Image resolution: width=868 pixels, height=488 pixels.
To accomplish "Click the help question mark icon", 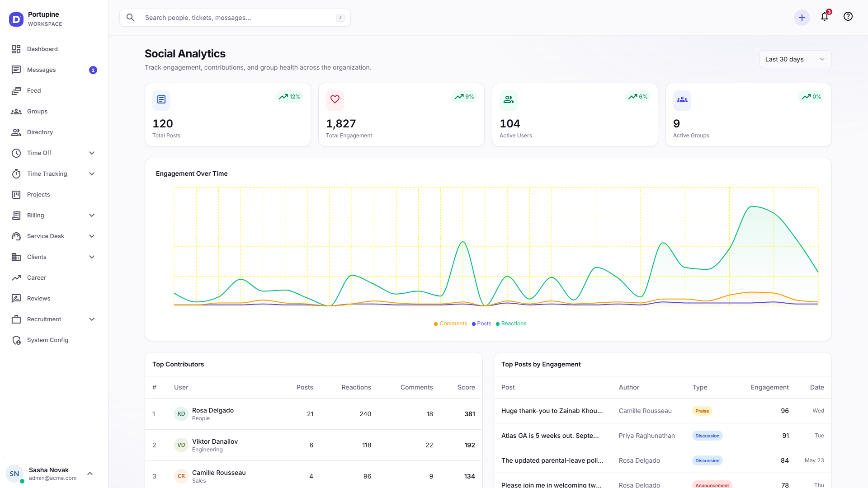I will coord(848,17).
